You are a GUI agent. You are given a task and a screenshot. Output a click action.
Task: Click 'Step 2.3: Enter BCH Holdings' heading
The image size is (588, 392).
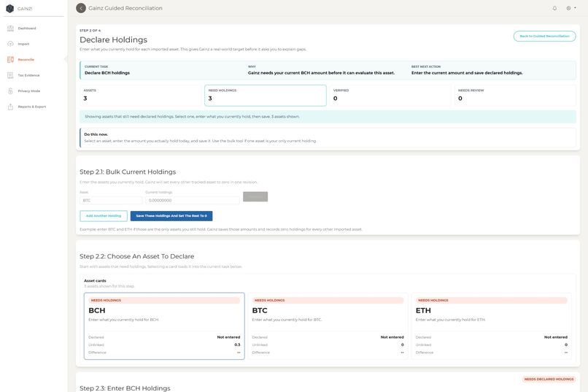pyautogui.click(x=125, y=388)
